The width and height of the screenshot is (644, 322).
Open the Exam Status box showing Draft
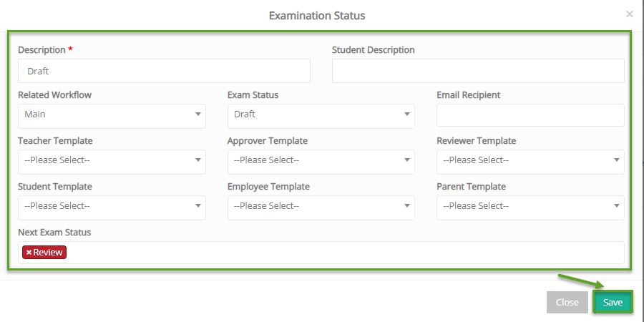[x=321, y=116]
